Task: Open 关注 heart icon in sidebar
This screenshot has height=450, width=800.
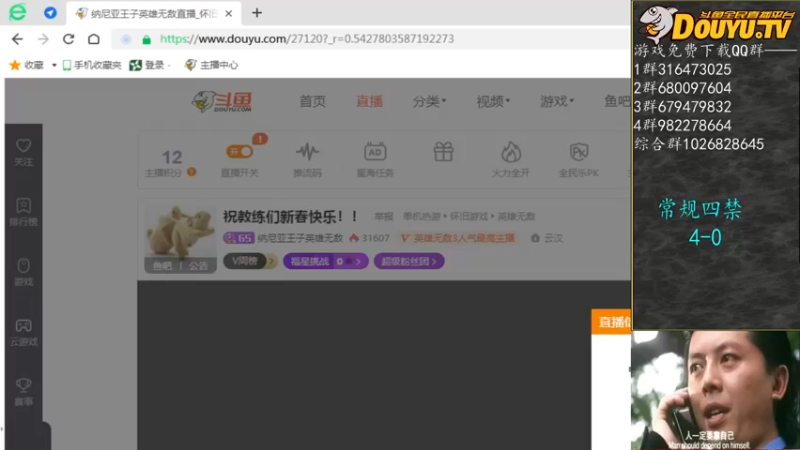Action: (x=23, y=153)
